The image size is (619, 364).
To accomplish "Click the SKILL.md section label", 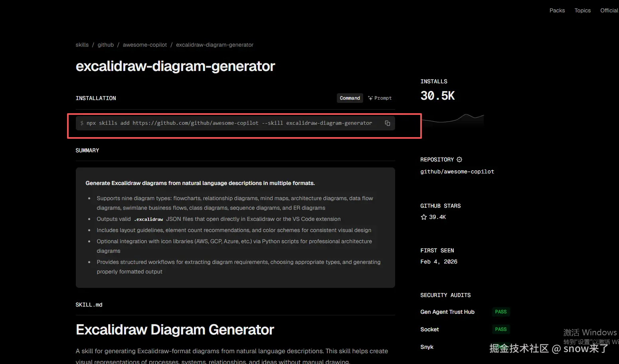I will click(x=89, y=305).
